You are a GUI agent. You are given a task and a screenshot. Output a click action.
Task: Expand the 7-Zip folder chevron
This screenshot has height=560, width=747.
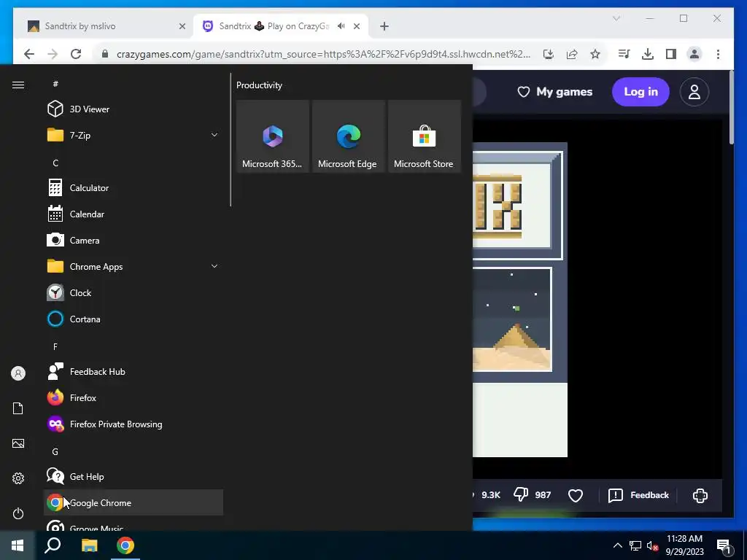214,135
